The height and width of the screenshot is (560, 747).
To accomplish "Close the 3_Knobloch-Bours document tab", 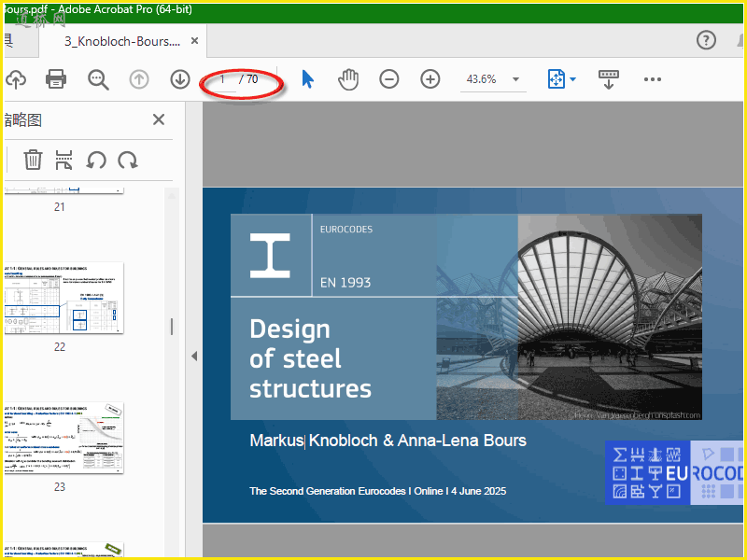I will (194, 41).
